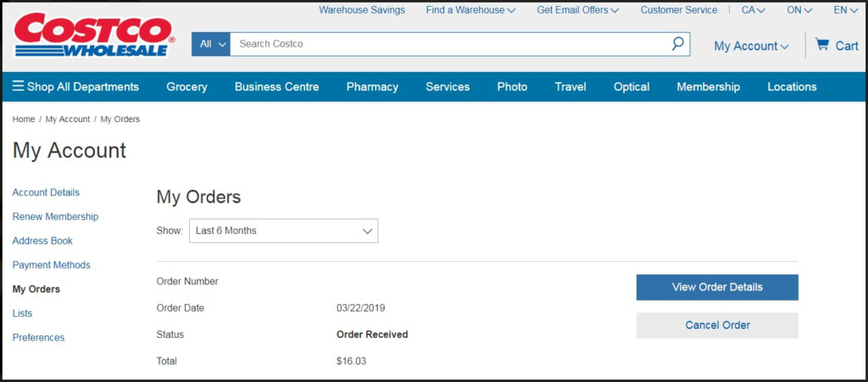Open the Membership menu item
The width and height of the screenshot is (868, 382).
coord(708,86)
